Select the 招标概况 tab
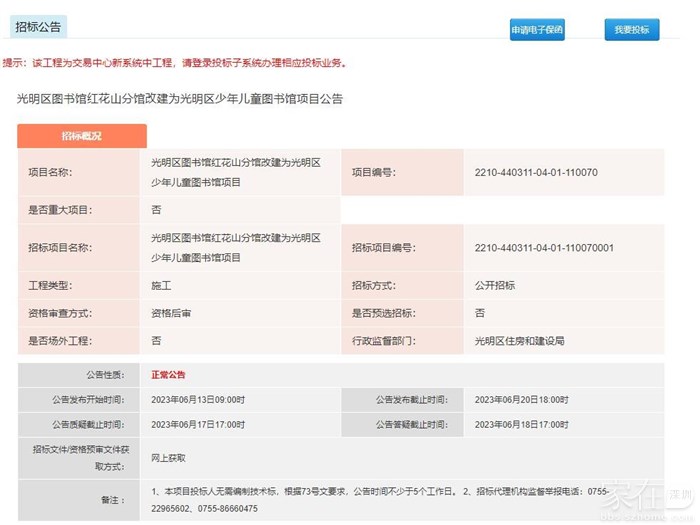 (82, 136)
